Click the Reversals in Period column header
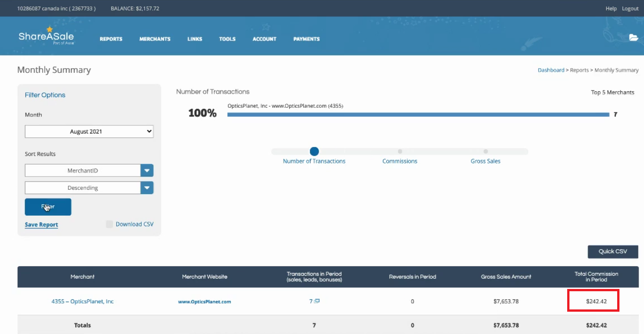The height and width of the screenshot is (334, 644). [412, 277]
